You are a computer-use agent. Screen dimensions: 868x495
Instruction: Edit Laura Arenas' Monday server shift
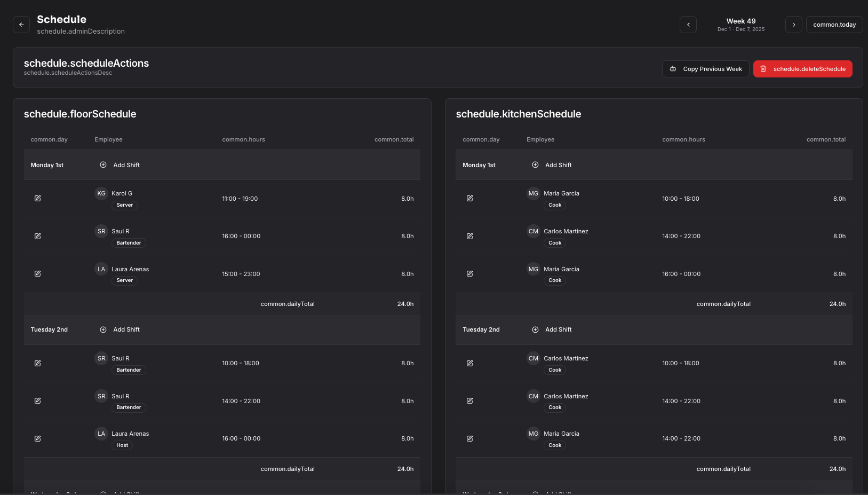[38, 273]
